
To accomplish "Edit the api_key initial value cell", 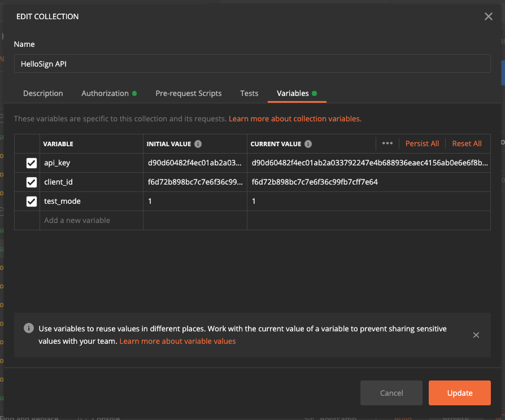I will [x=195, y=163].
